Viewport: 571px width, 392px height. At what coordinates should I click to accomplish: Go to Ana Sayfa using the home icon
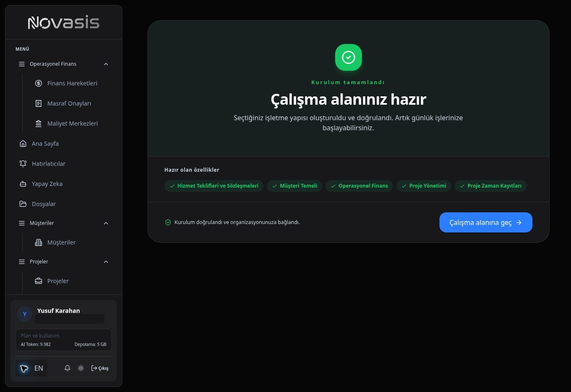[x=23, y=144]
